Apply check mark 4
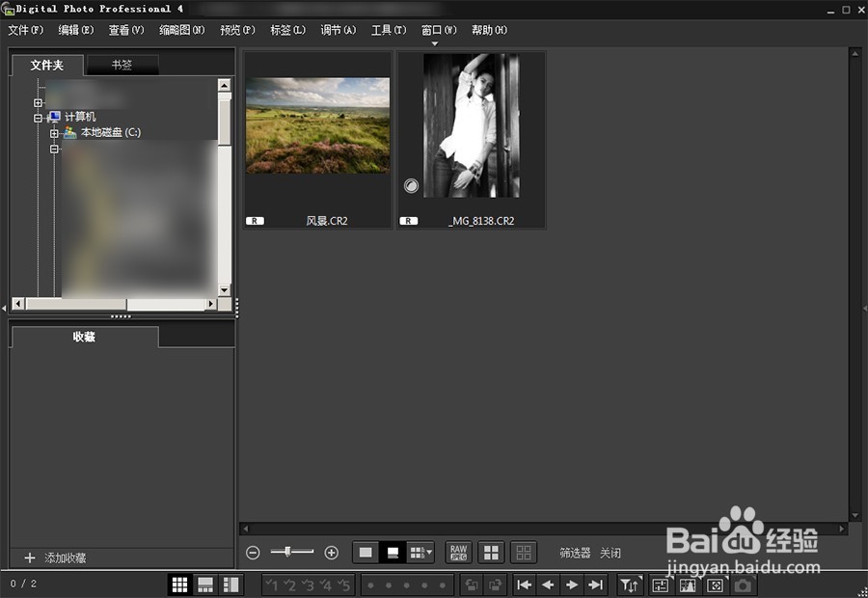The width and height of the screenshot is (868, 598). tap(326, 584)
